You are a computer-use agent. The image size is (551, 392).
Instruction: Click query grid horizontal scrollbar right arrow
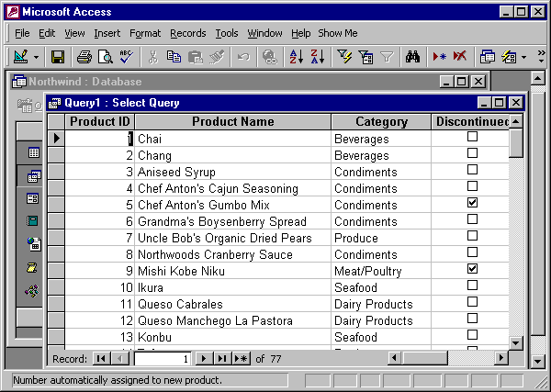click(x=501, y=358)
